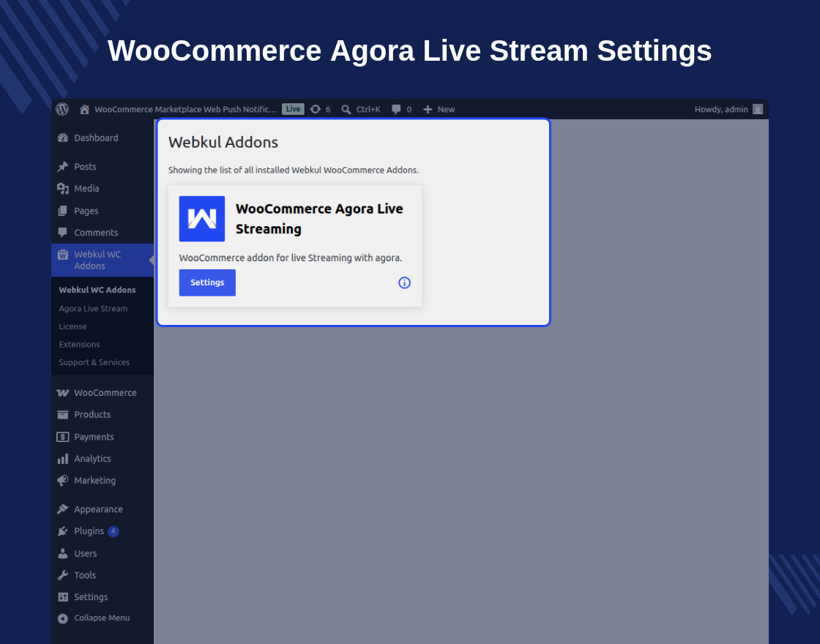This screenshot has width=820, height=644.
Task: Click the Collapse Menu label
Action: click(102, 618)
